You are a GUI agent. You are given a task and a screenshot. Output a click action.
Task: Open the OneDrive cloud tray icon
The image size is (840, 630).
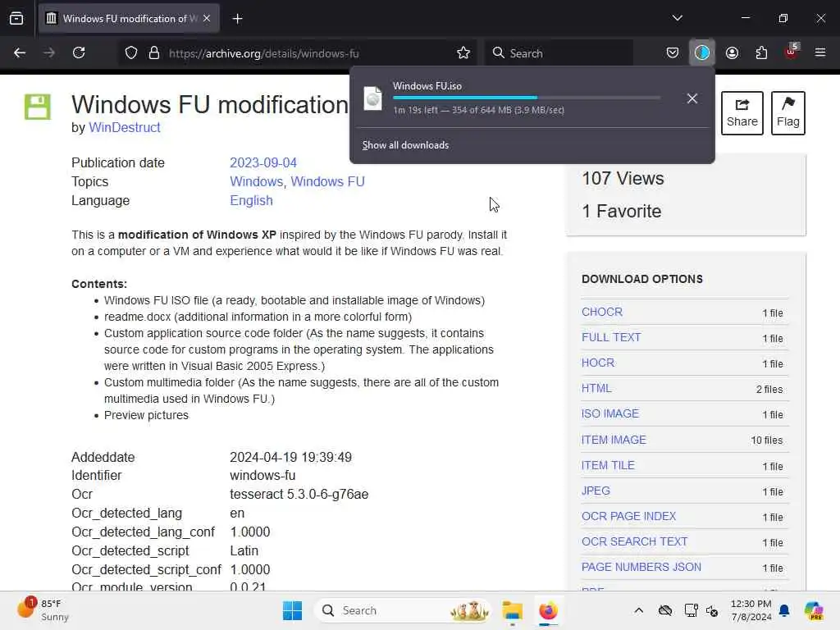click(x=664, y=610)
